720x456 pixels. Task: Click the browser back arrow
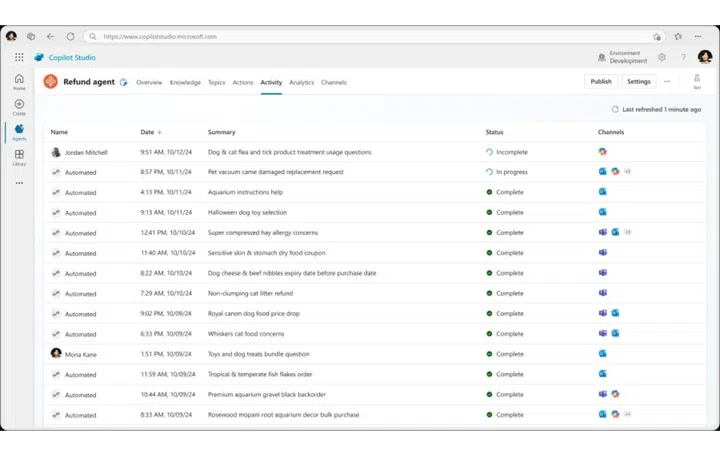click(51, 36)
